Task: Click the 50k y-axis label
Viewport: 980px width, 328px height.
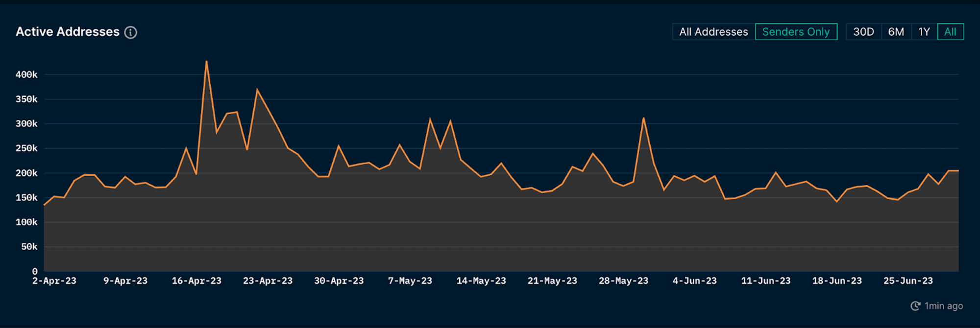Action: [29, 247]
